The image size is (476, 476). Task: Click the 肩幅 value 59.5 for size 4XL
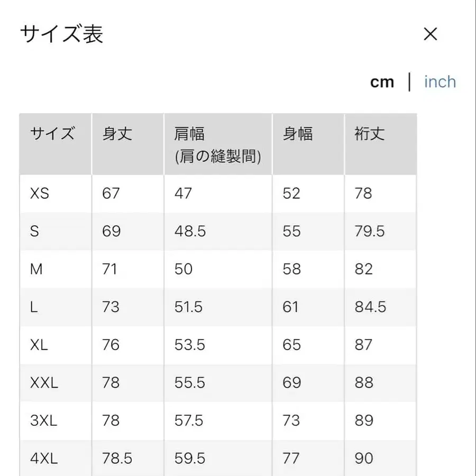point(189,458)
